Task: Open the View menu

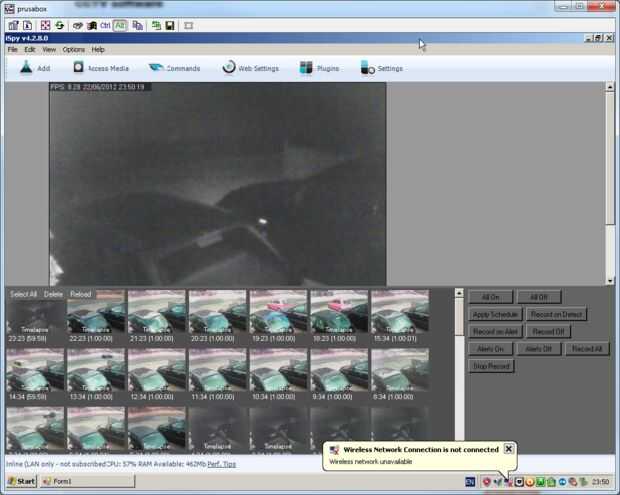Action: [x=49, y=49]
